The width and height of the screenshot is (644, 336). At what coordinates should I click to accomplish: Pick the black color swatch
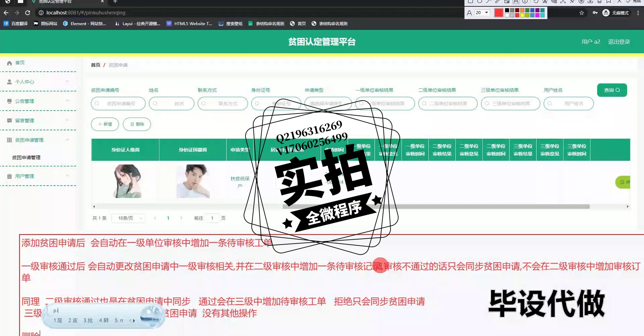(507, 10)
